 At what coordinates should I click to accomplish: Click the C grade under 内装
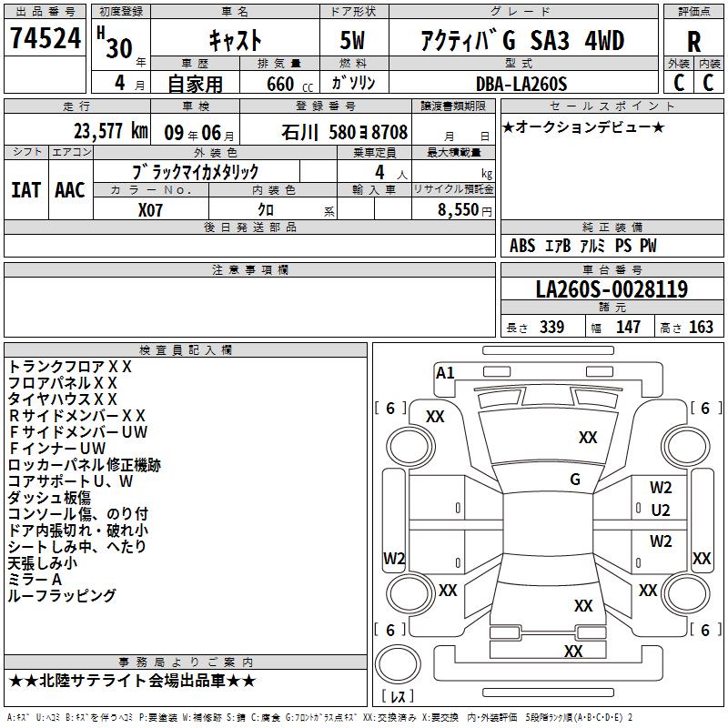click(x=708, y=83)
